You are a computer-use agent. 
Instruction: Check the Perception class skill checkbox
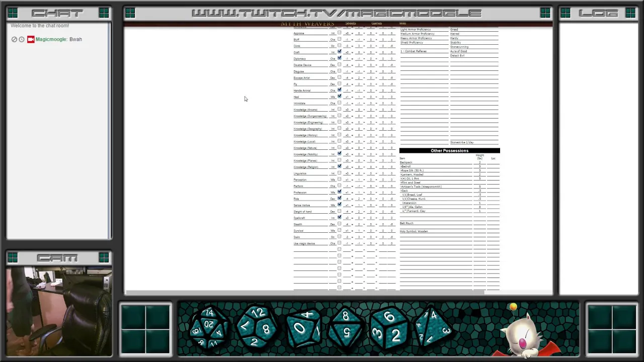coord(339,179)
